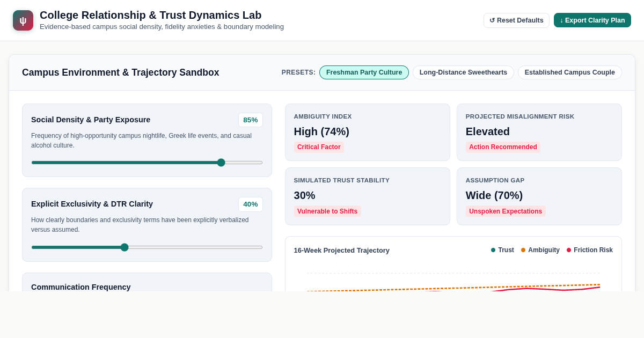Click the SIMULATED TRUST STABILITY card label
Screen dimensions: 644x338
[342, 180]
